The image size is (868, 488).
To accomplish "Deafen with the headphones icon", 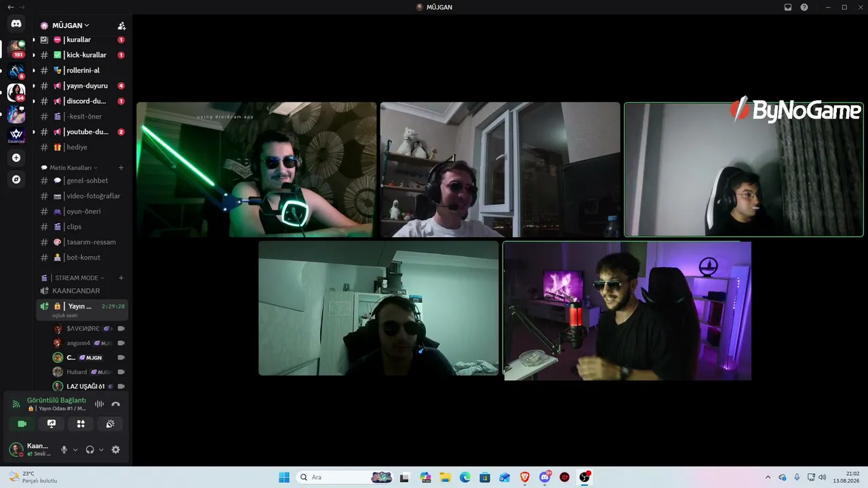I will [90, 449].
